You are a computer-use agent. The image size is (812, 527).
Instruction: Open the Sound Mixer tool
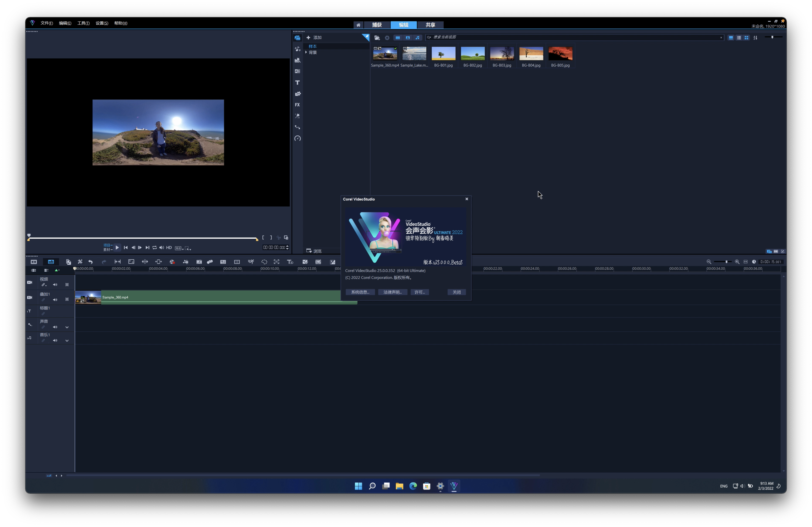point(186,262)
